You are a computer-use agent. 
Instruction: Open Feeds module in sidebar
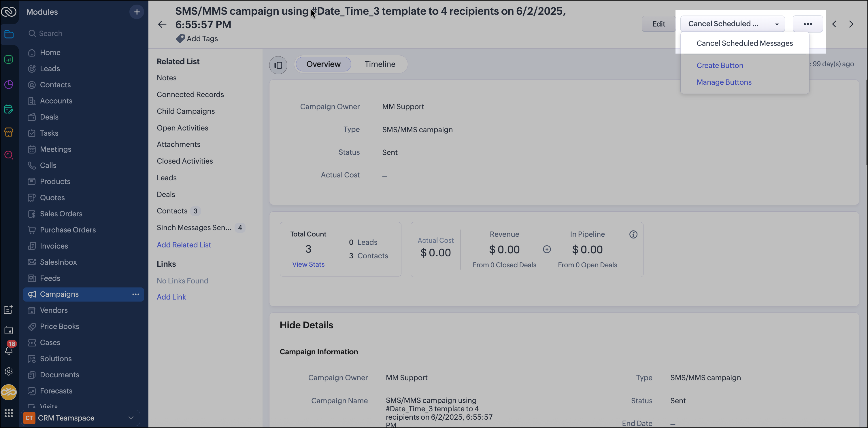point(50,279)
